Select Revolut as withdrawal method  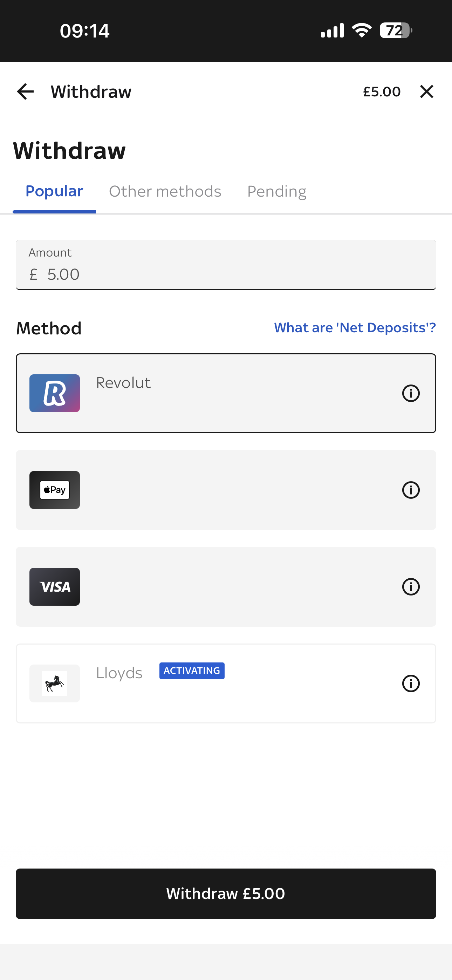pos(226,393)
